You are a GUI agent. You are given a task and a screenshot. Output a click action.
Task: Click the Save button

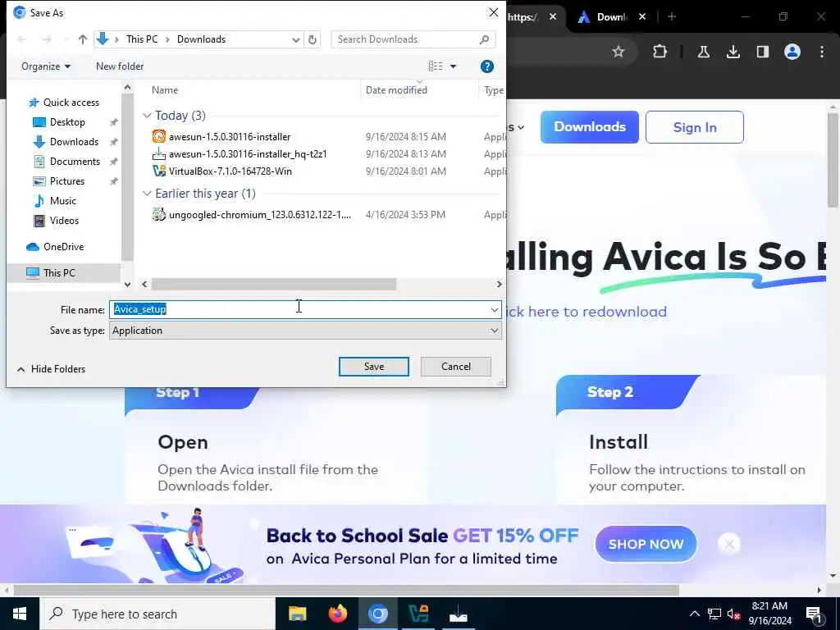pos(374,367)
